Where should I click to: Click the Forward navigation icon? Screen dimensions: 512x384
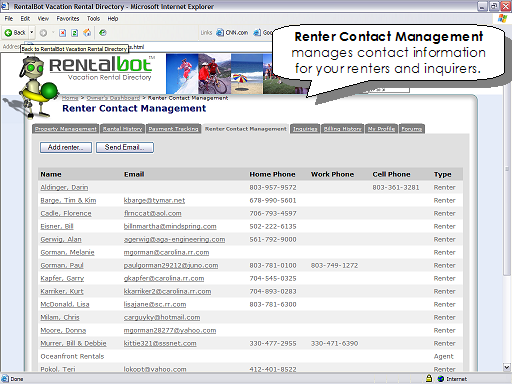(43, 33)
